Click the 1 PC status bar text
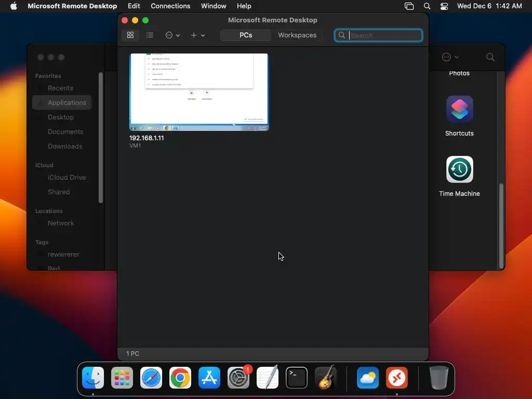This screenshot has width=532, height=399. point(132,353)
